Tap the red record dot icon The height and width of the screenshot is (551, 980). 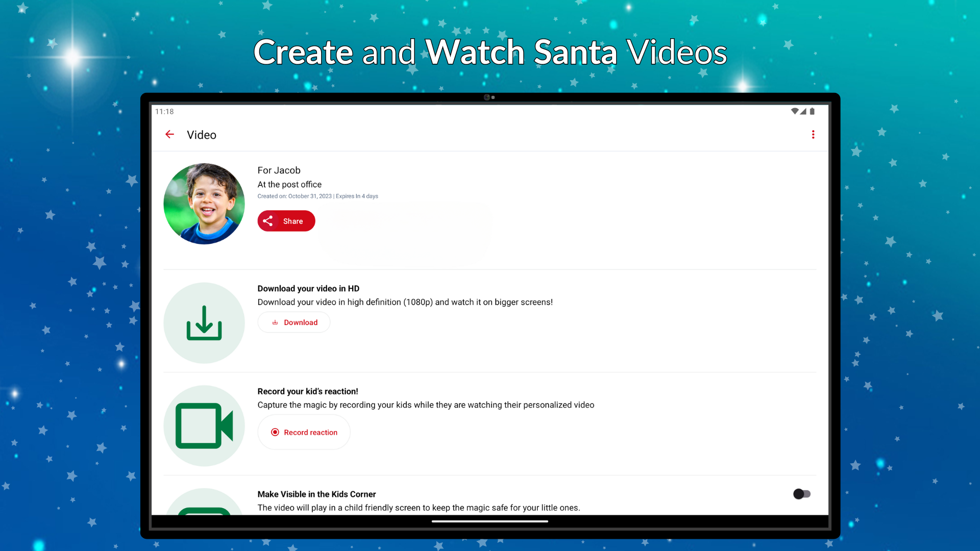click(x=275, y=432)
